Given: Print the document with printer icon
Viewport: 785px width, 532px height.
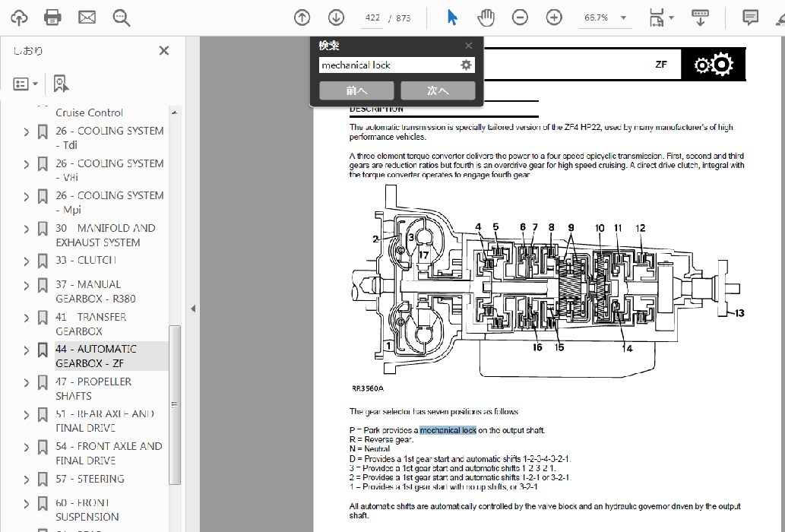Looking at the screenshot, I should (52, 17).
